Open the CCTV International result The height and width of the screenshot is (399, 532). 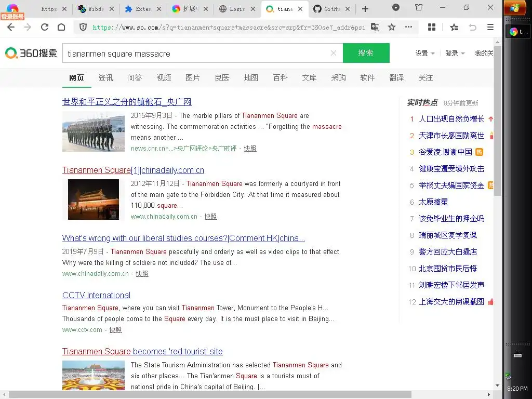point(96,295)
